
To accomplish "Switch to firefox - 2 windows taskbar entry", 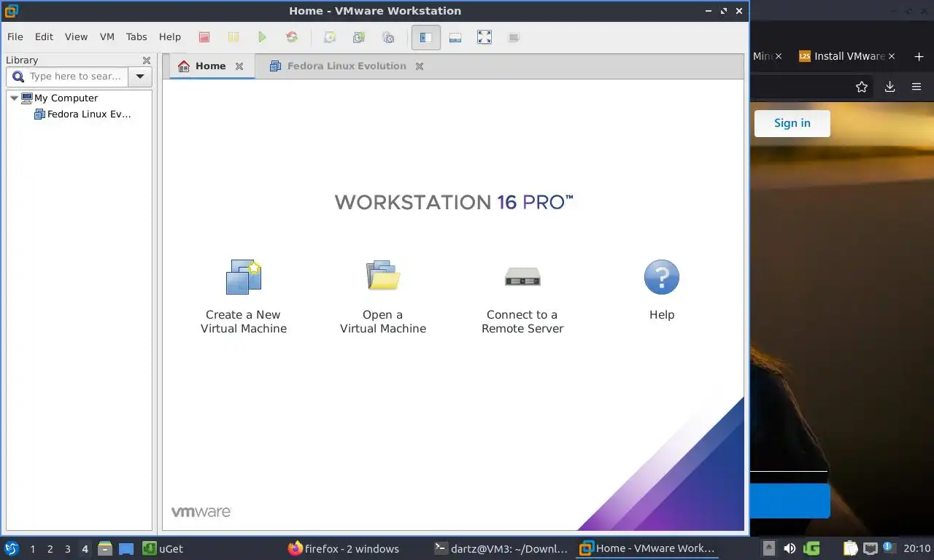I will tap(344, 549).
